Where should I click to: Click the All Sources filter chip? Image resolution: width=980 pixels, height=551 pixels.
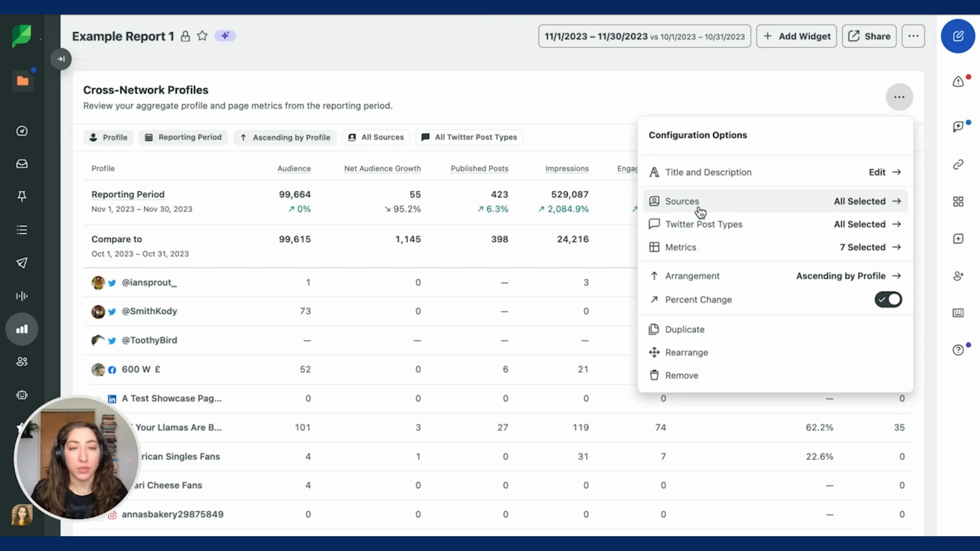376,137
